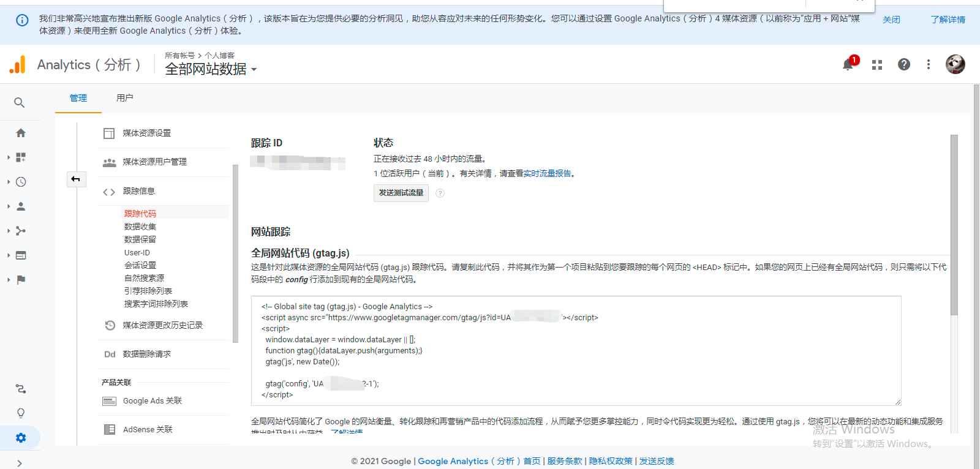
Task: Click the 媒体资源用户管理 people icon
Action: [x=110, y=162]
